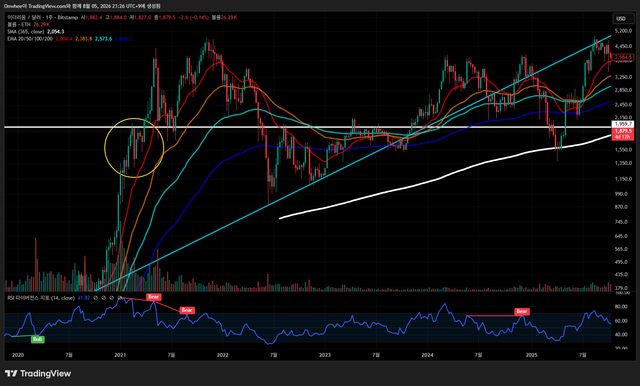Select the EMA 20/50/100/200 legend

[x=30, y=38]
